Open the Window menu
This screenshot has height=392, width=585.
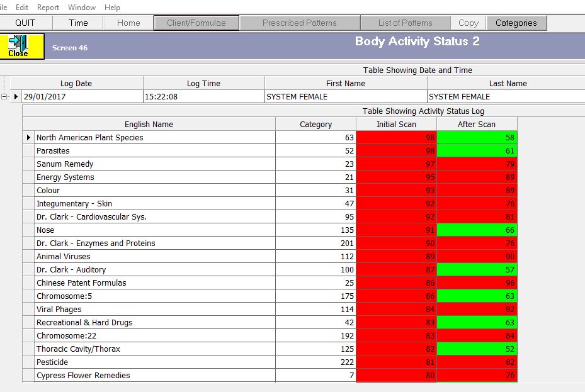coord(82,7)
